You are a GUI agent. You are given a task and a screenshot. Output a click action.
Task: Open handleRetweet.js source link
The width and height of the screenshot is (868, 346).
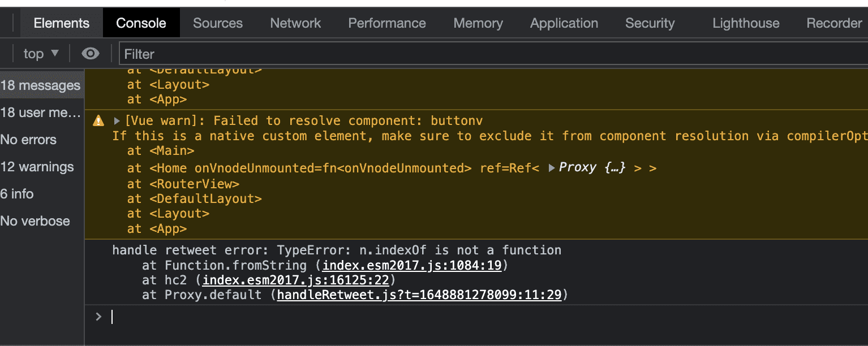coord(419,295)
